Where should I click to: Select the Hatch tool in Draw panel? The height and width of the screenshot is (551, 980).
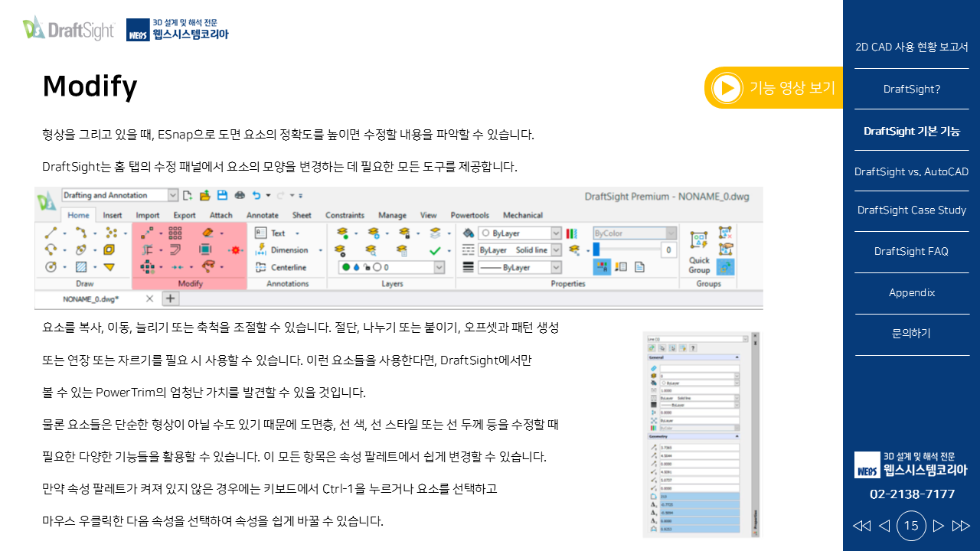coord(81,267)
